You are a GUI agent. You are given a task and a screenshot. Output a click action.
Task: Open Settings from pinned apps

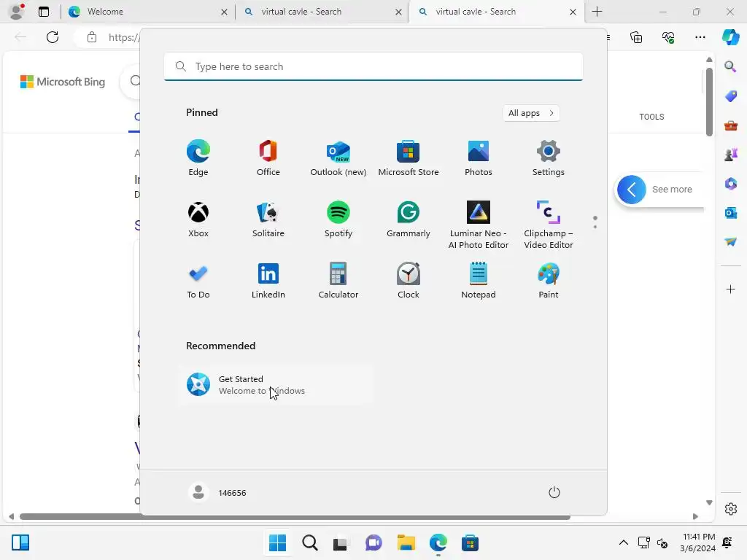[549, 158]
